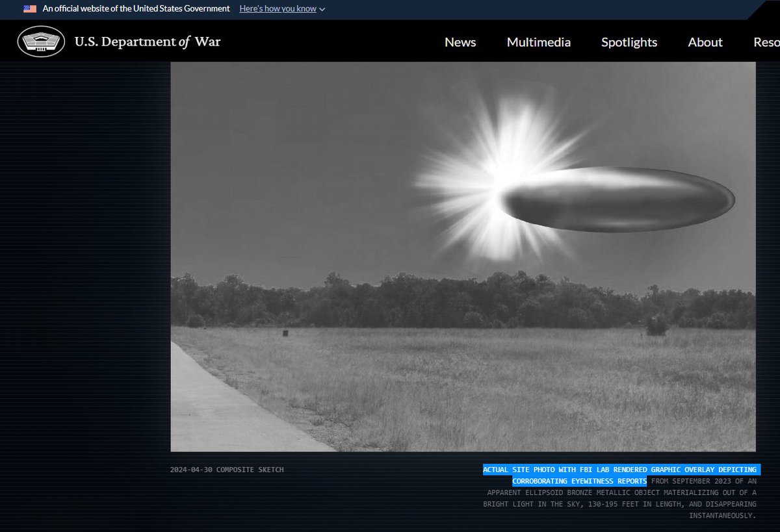Open the About menu
Image resolution: width=780 pixels, height=532 pixels.
click(x=705, y=42)
